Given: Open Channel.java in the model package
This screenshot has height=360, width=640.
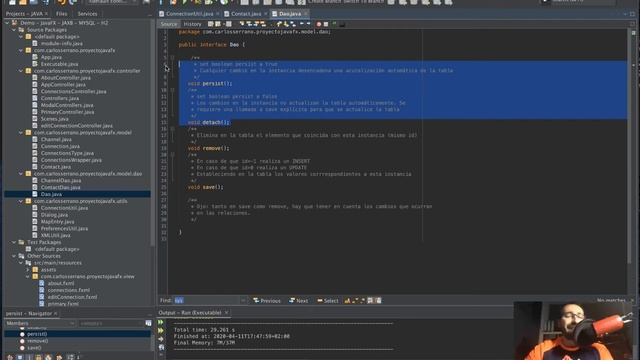Looking at the screenshot, I should (x=56, y=140).
